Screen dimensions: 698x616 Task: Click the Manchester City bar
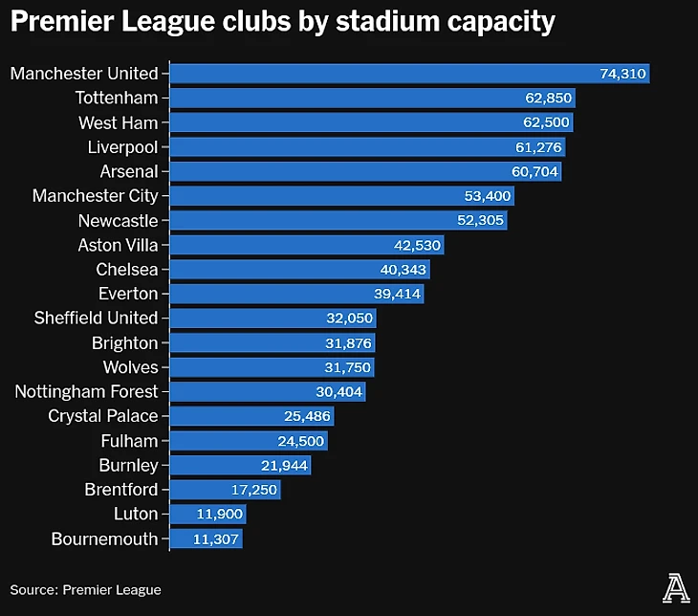tap(342, 196)
